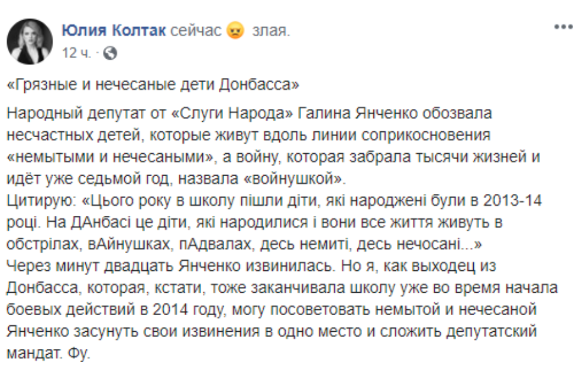Open the three-dot post options menu
This screenshot has height=382, width=588.
coord(564,27)
